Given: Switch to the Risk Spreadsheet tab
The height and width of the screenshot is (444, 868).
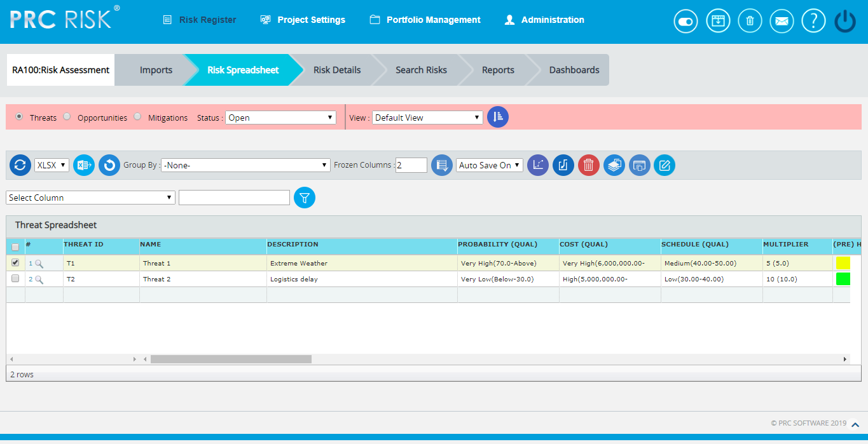Looking at the screenshot, I should click(x=243, y=70).
